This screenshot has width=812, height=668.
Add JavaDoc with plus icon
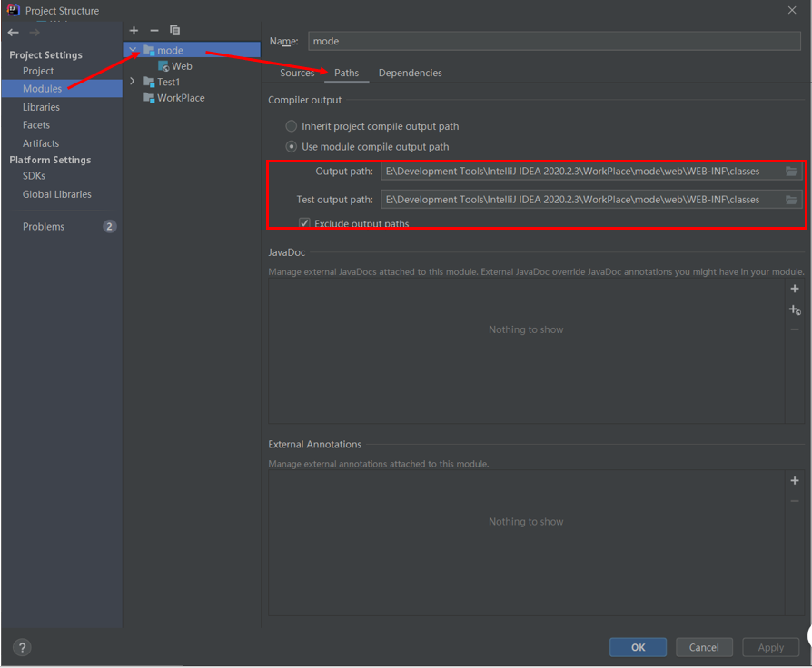(795, 289)
